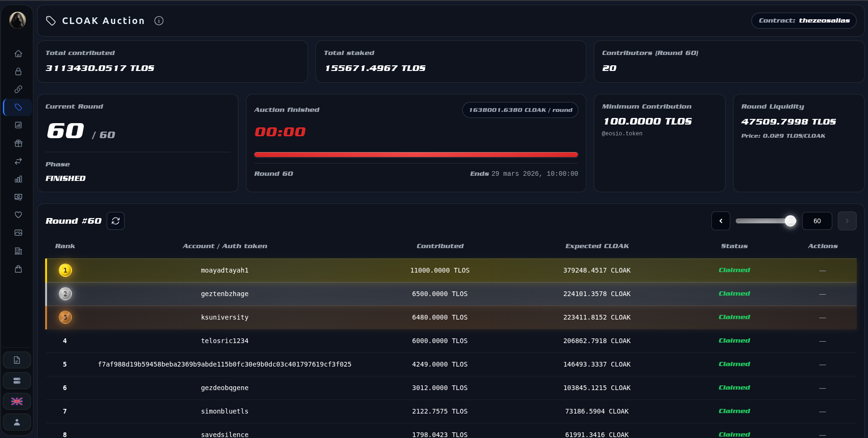868x438 pixels.
Task: Click the swap arrows sidebar icon
Action: (x=18, y=161)
